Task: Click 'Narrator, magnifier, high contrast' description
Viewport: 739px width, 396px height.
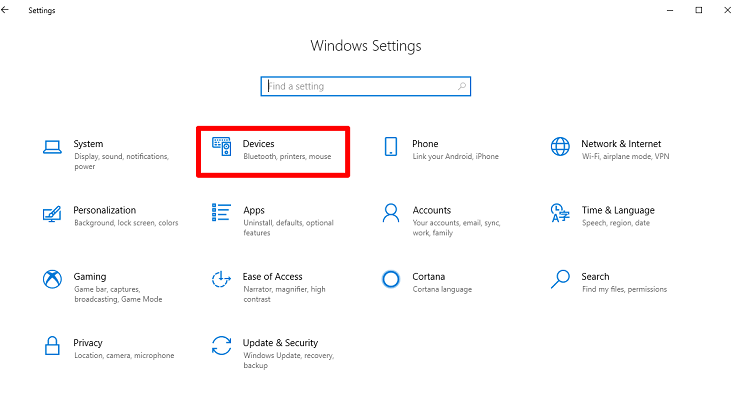Action: point(284,294)
